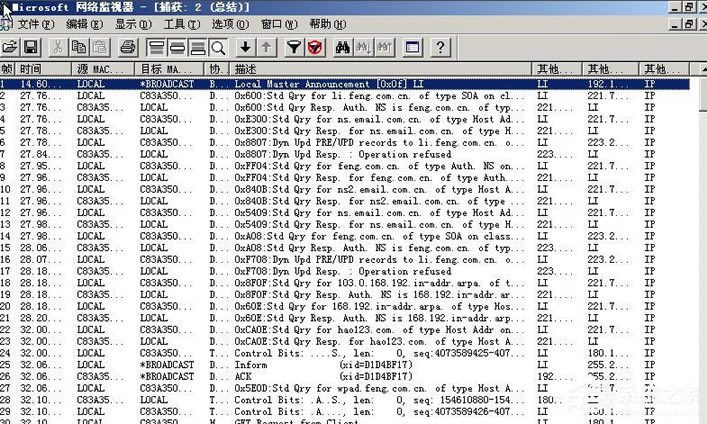This screenshot has height=424, width=707.
Task: Open the 编辑(E) menu
Action: pos(85,24)
